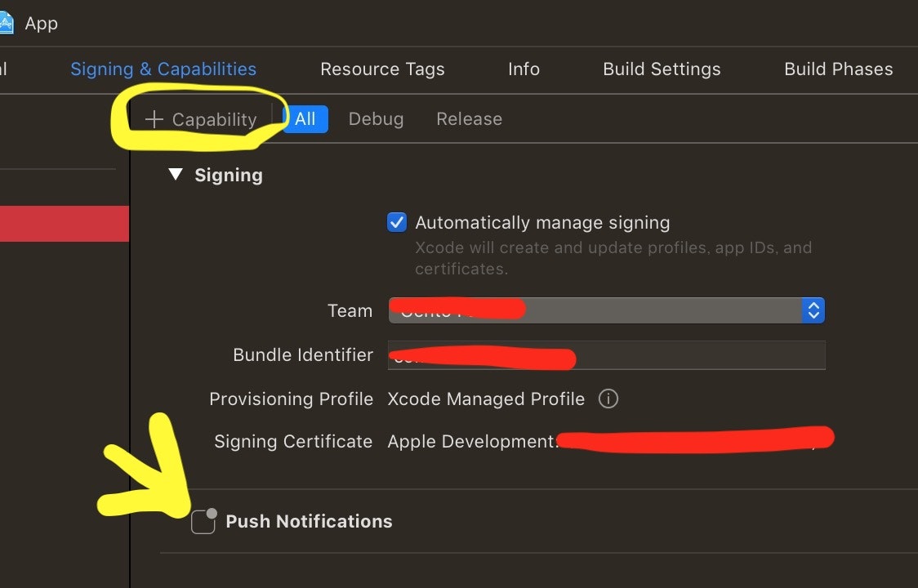Click the Signing Certificate value

[x=611, y=441]
